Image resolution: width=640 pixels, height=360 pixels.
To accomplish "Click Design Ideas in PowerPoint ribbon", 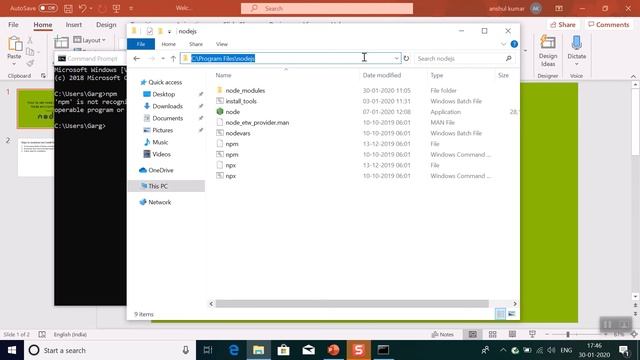I will point(548,51).
